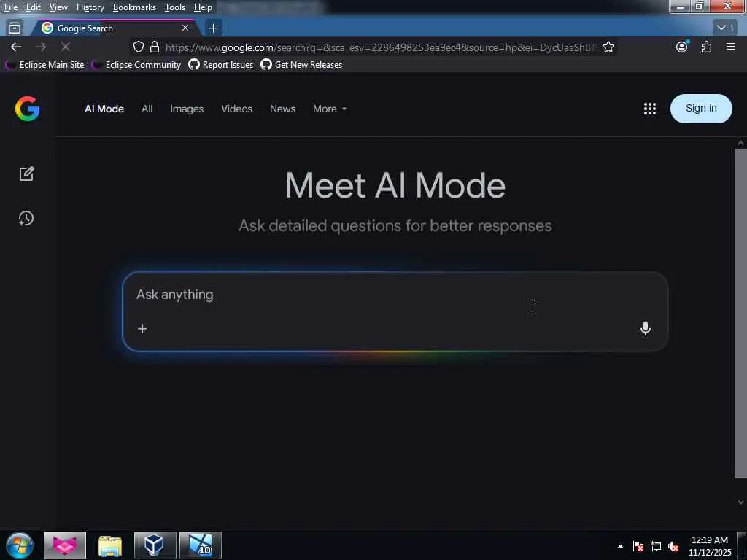The height and width of the screenshot is (560, 747).
Task: Open Windows Start menu
Action: point(20,545)
